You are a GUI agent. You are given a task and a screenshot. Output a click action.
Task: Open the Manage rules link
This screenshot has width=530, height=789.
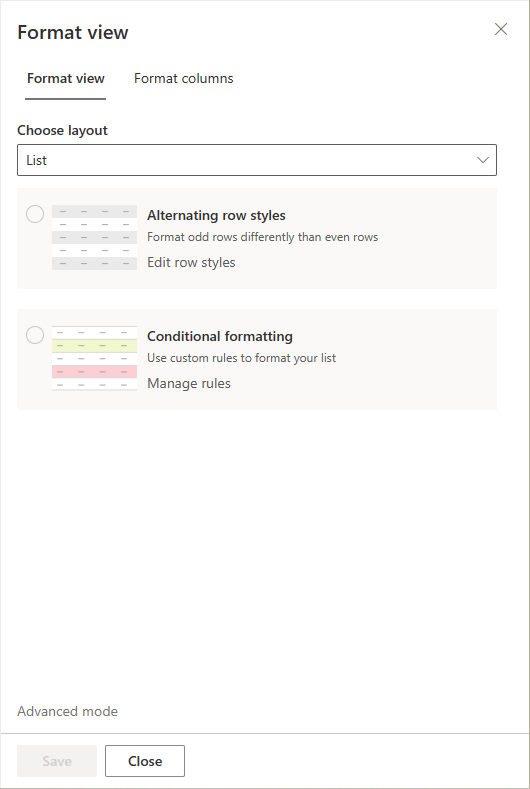coord(189,383)
